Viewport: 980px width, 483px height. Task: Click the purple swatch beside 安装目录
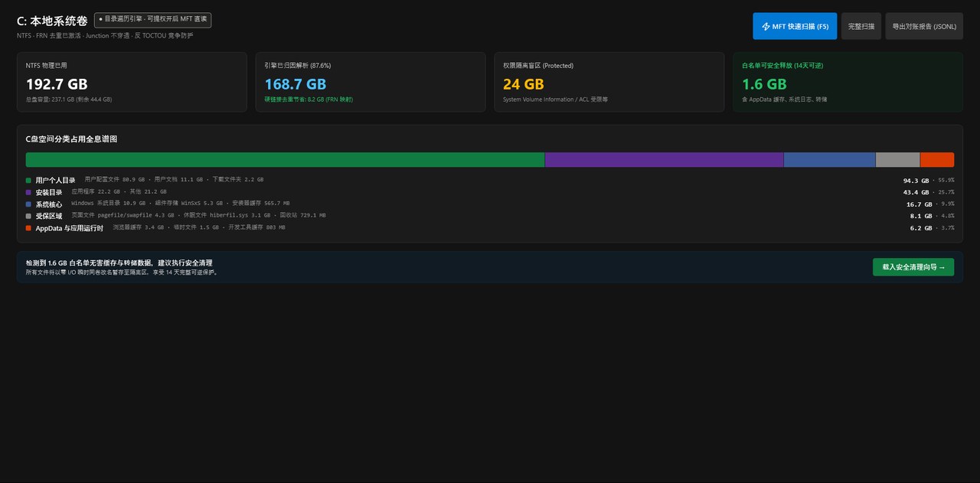[x=28, y=192]
